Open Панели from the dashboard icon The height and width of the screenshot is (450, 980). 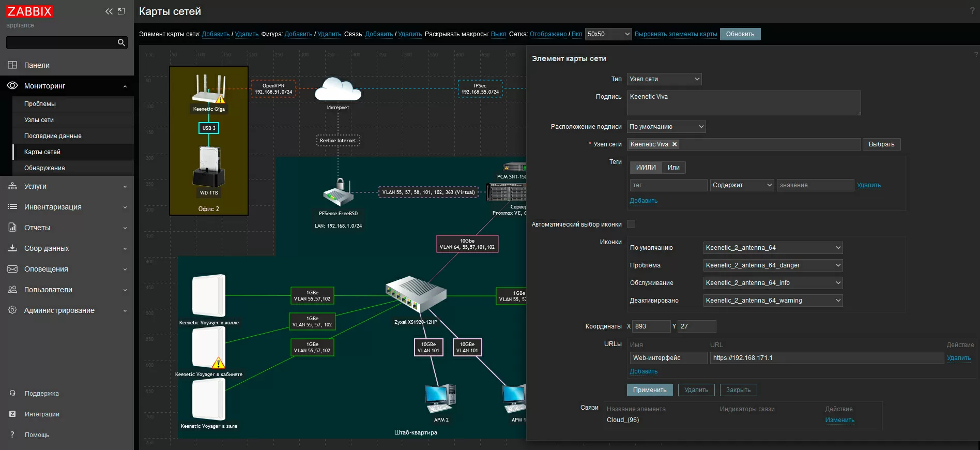click(x=12, y=65)
